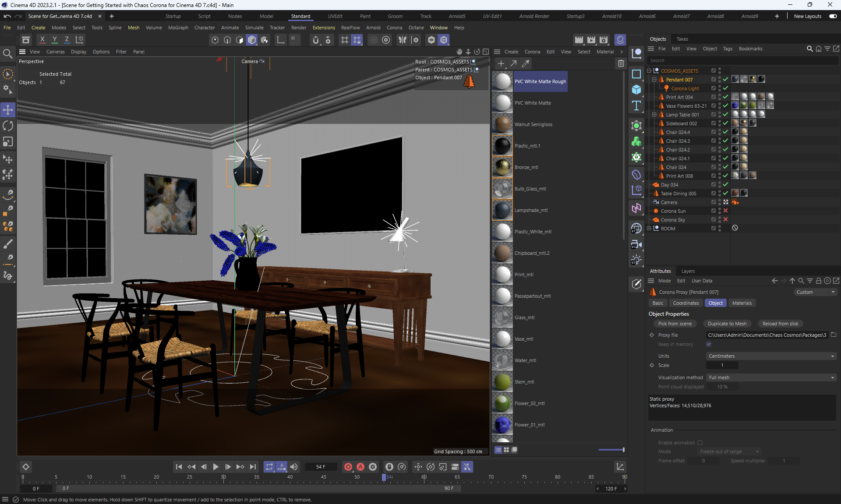Click the Cube primitive icon
Screen dimensions: 841x504
point(636,90)
